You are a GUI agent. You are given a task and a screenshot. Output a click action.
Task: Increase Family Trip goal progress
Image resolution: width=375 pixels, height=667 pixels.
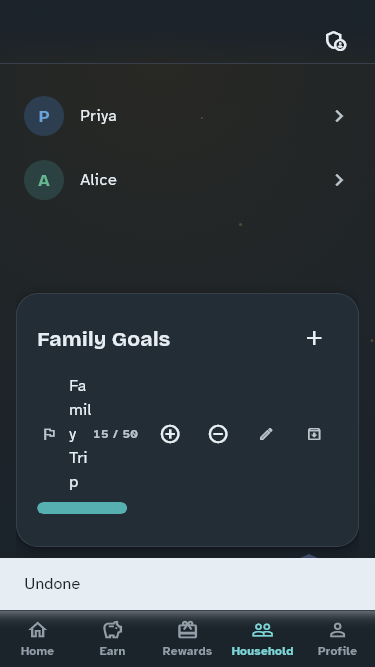[x=170, y=434]
